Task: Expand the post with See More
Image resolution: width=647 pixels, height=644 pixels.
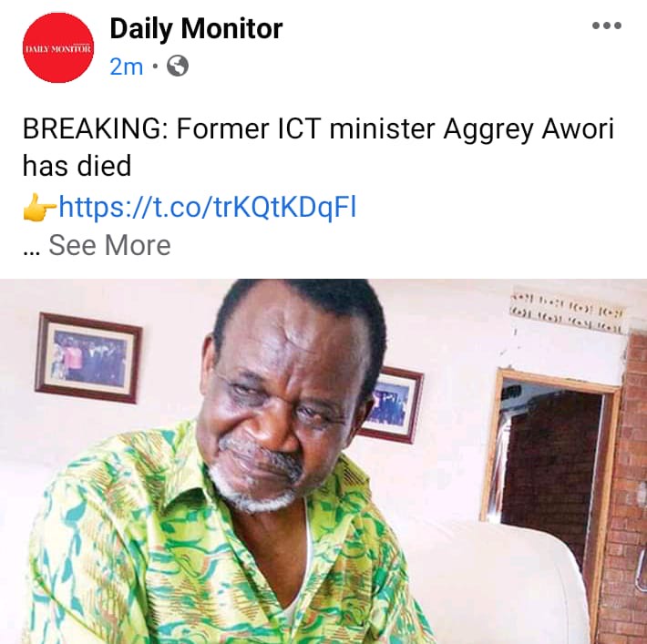Action: [109, 245]
